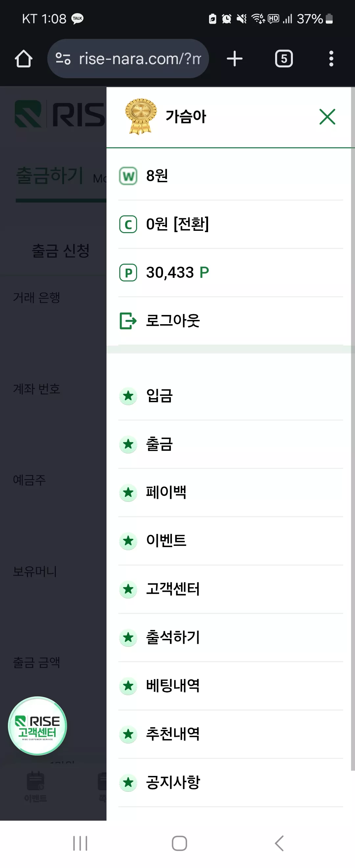Open the browser three-dot overflow menu

coord(331,59)
